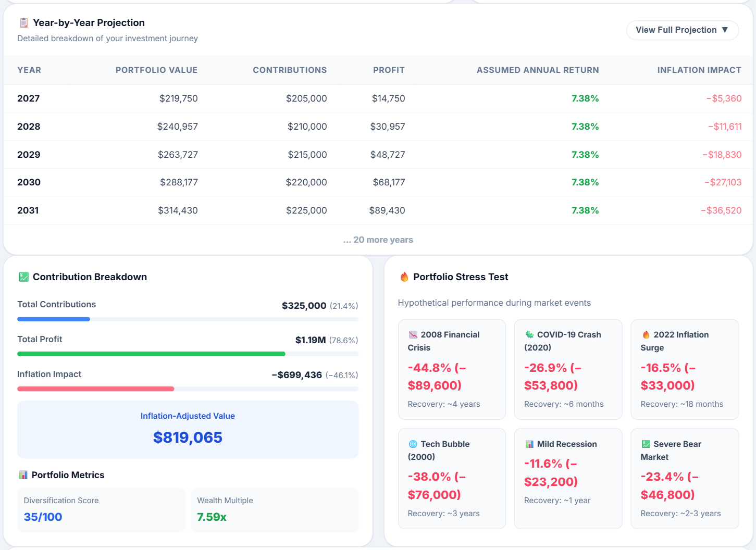Screen dimensions: 756x550
Task: Click the Portfolio Metrics bar chart icon
Action: coord(23,475)
